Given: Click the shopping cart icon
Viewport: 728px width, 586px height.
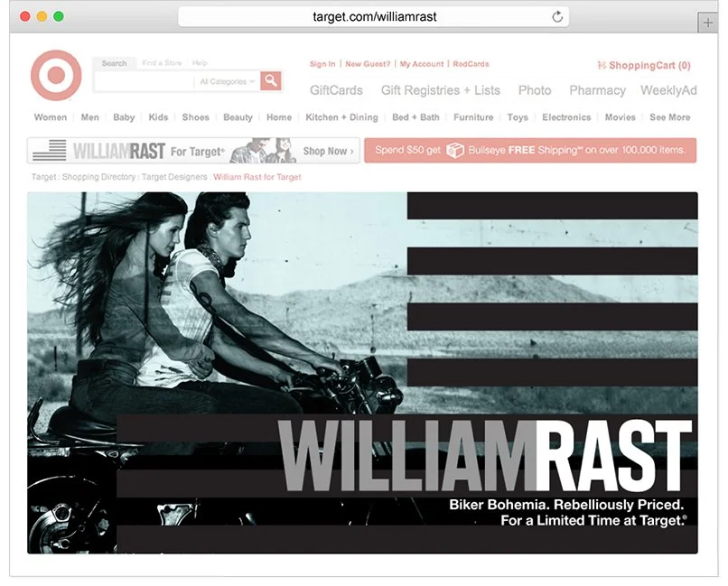Looking at the screenshot, I should point(602,65).
